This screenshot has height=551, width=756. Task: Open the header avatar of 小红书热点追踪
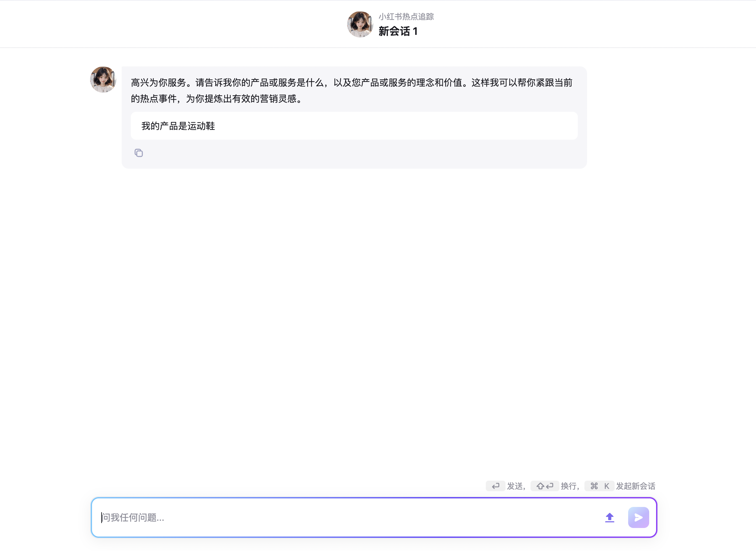pos(360,24)
